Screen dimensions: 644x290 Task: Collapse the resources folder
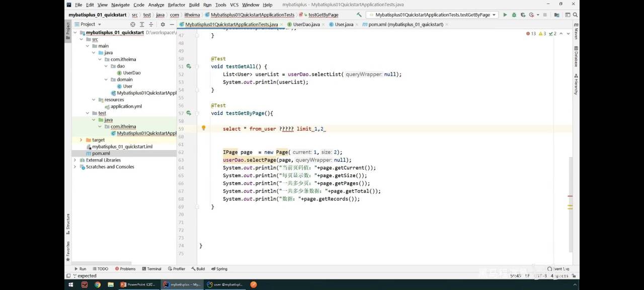click(94, 100)
